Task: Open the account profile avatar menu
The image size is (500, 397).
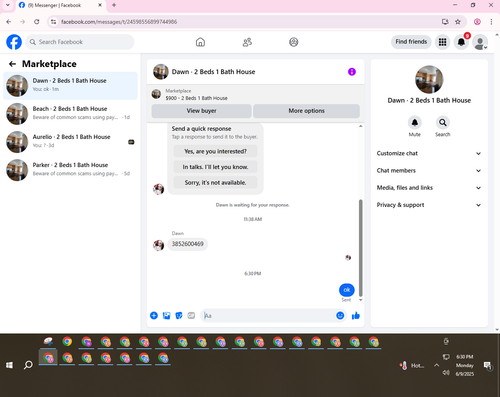Action: (480, 42)
